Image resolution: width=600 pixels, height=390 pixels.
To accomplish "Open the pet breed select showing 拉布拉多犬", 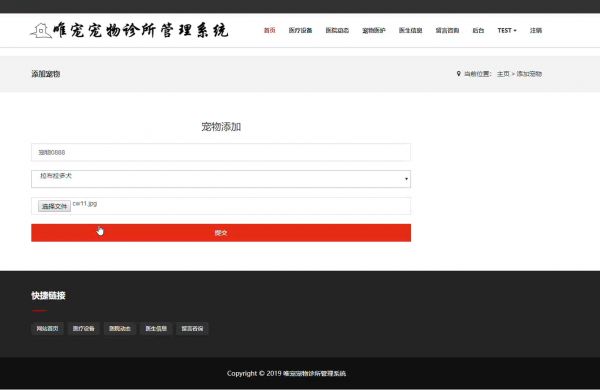I will pos(221,179).
